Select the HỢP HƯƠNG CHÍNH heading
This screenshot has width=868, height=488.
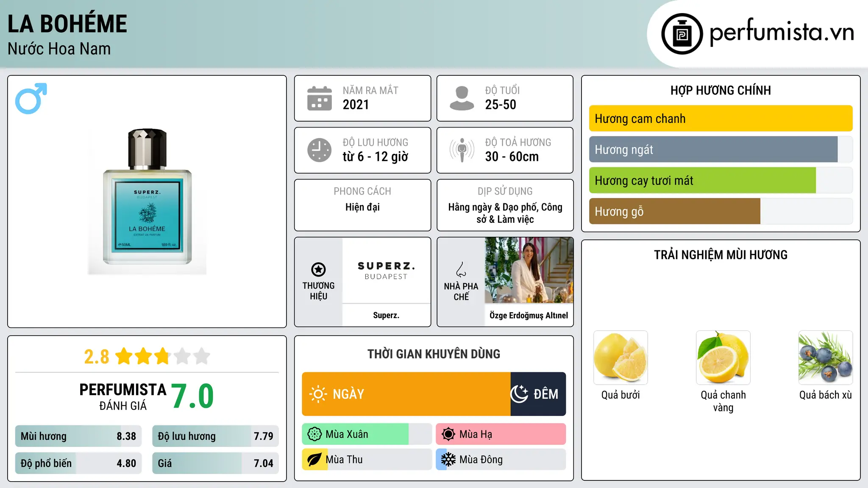[x=721, y=90]
